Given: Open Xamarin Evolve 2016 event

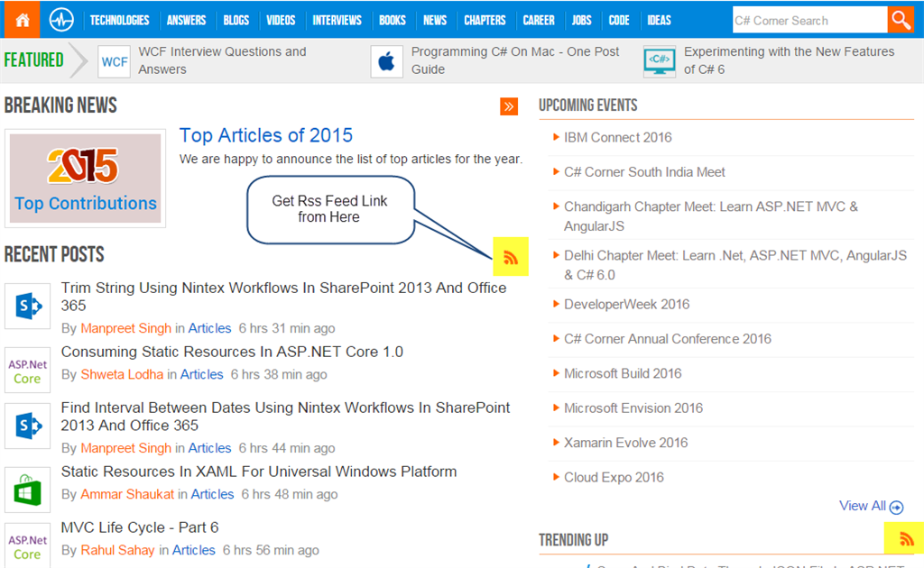Looking at the screenshot, I should coord(626,443).
